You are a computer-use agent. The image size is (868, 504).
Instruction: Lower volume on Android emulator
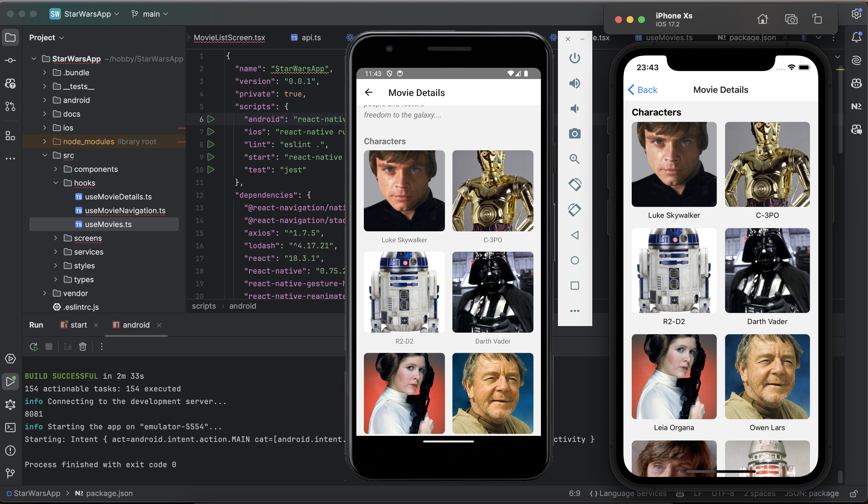pyautogui.click(x=575, y=109)
